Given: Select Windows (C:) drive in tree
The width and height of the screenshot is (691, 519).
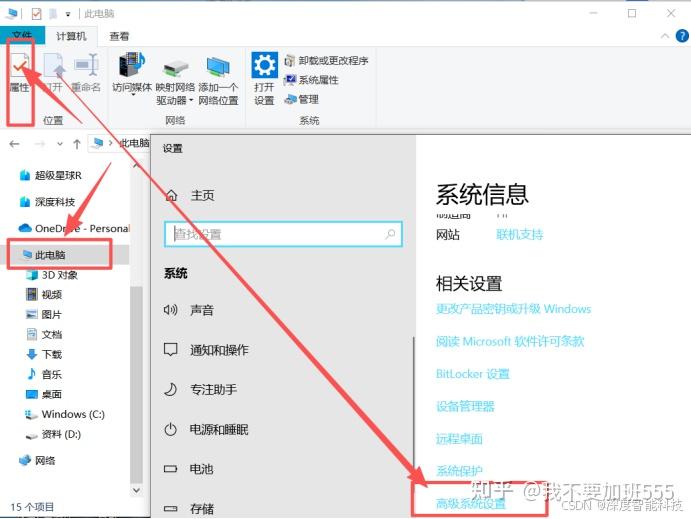Looking at the screenshot, I should pyautogui.click(x=65, y=414).
